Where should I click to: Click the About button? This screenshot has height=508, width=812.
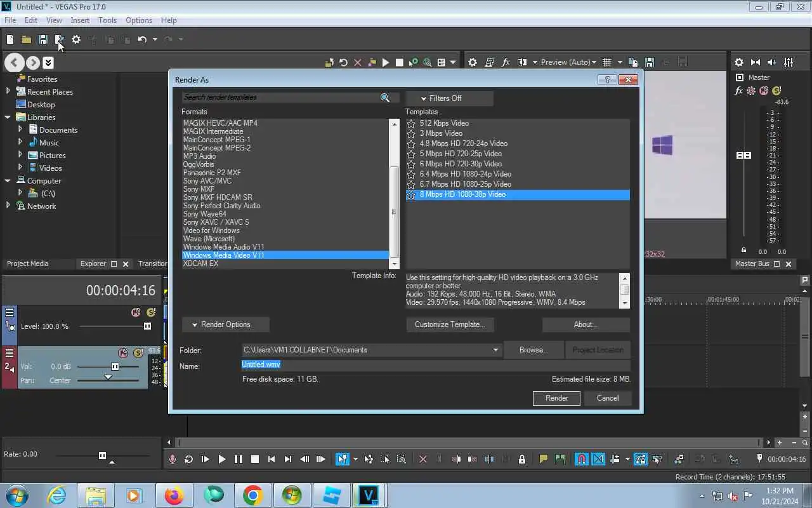586,324
